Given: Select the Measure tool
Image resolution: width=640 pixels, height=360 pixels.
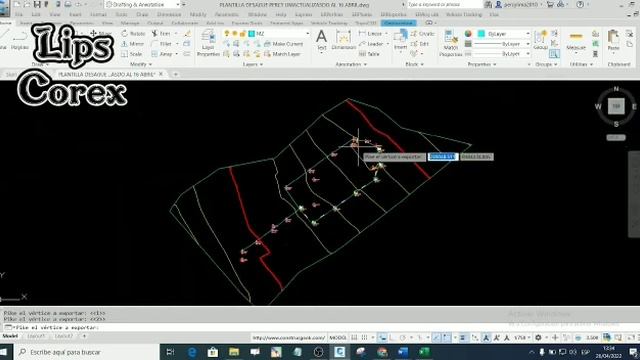Looking at the screenshot, I should 576,41.
